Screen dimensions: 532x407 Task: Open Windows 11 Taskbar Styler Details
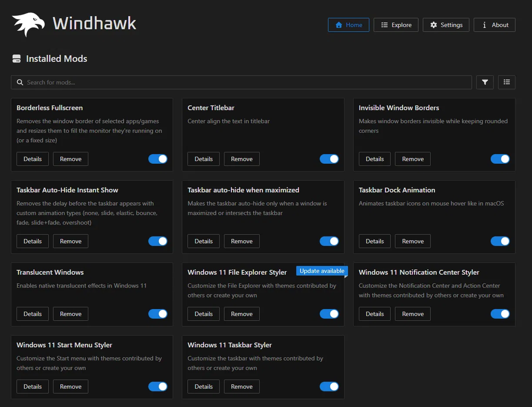[x=204, y=386]
